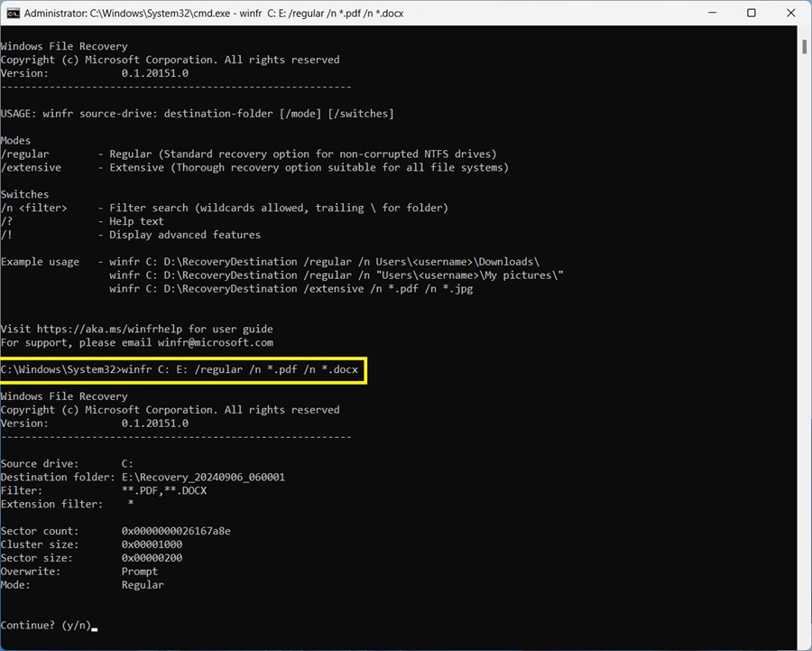Viewport: 812px width, 651px height.
Task: Click the **.PDF,**.DOCX filter value
Action: [x=164, y=490]
